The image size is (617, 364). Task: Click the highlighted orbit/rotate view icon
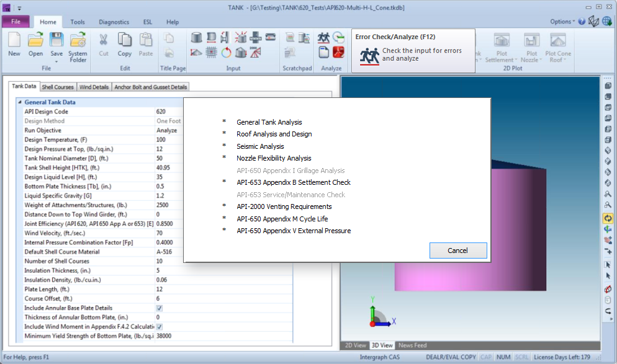(608, 218)
